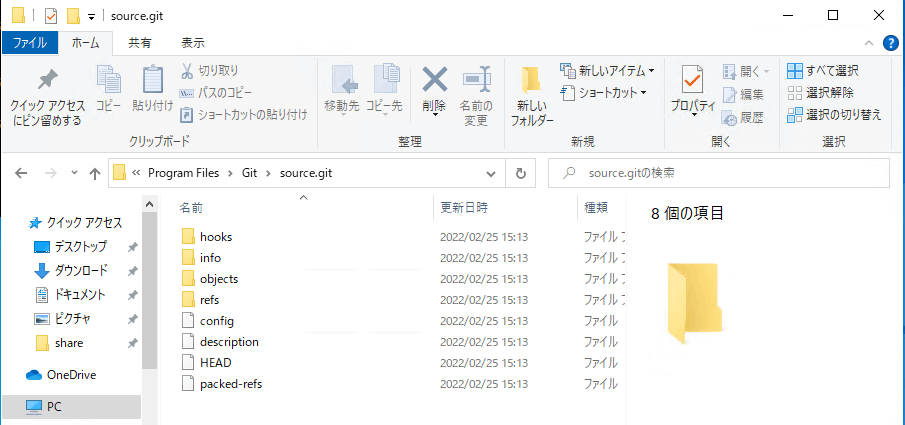This screenshot has width=905, height=425.
Task: Click the Delete (削除) X icon
Action: 435,79
